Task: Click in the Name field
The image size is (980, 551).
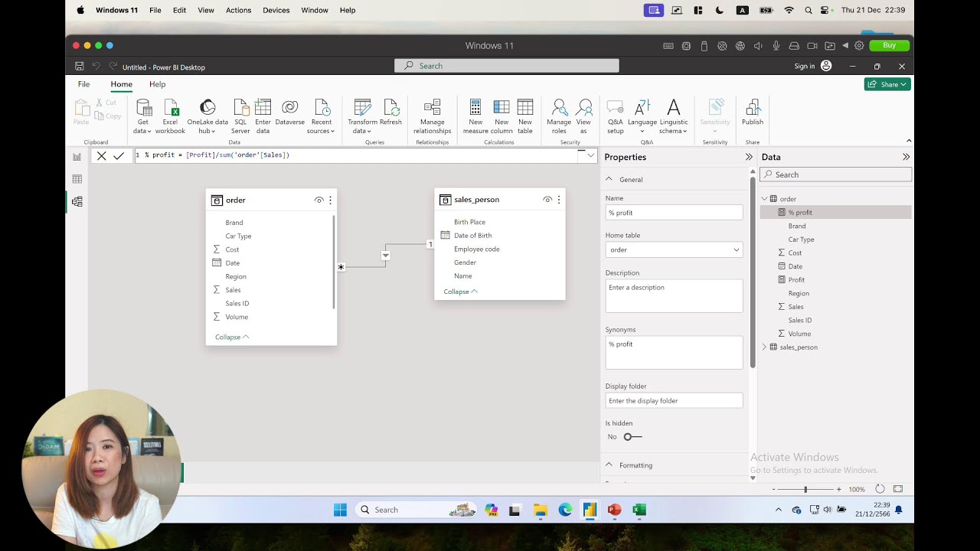Action: pyautogui.click(x=674, y=213)
